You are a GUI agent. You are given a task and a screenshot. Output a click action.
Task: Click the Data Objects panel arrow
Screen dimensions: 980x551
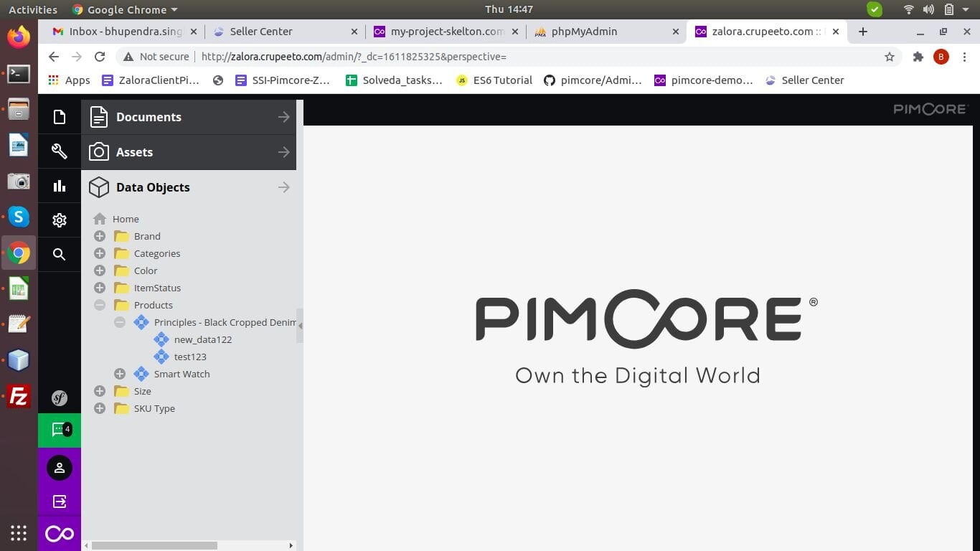coord(284,187)
